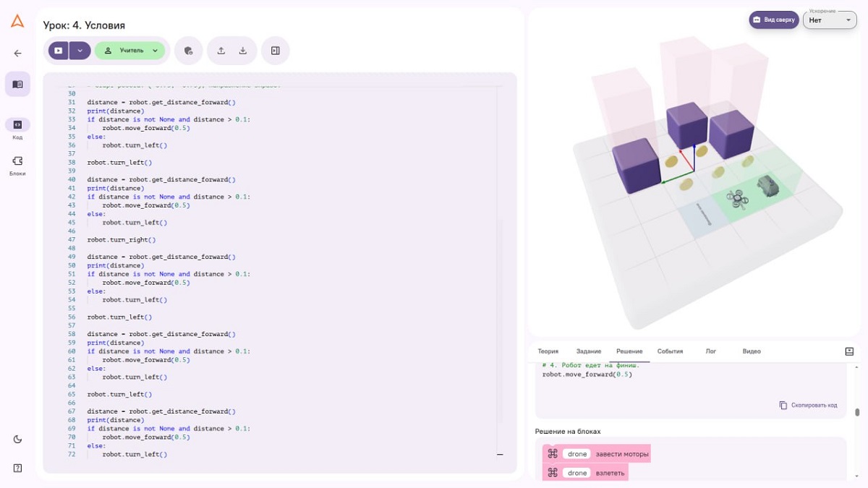
Task: Expand the bottom panel icon beside Видео
Action: tap(849, 351)
